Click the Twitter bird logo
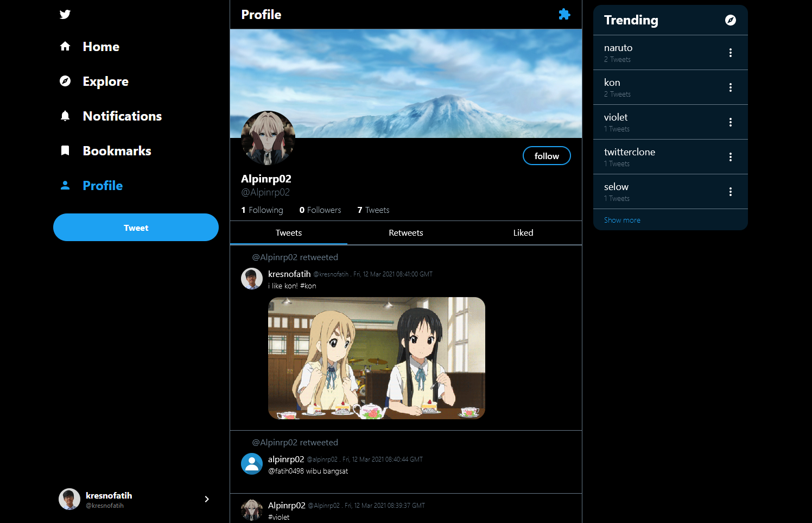 [x=65, y=14]
